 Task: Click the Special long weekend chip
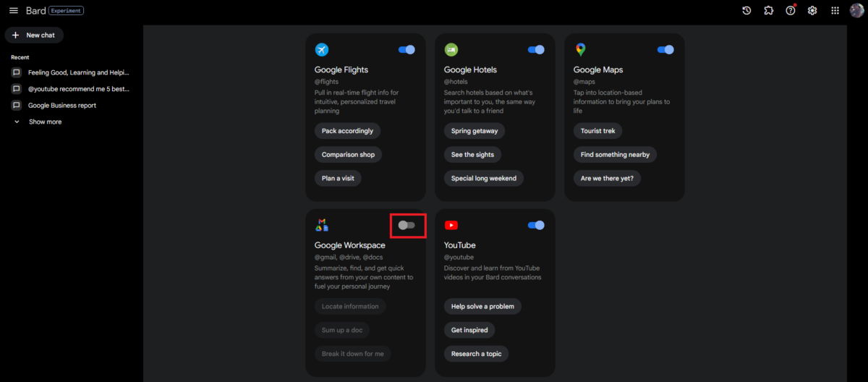484,178
